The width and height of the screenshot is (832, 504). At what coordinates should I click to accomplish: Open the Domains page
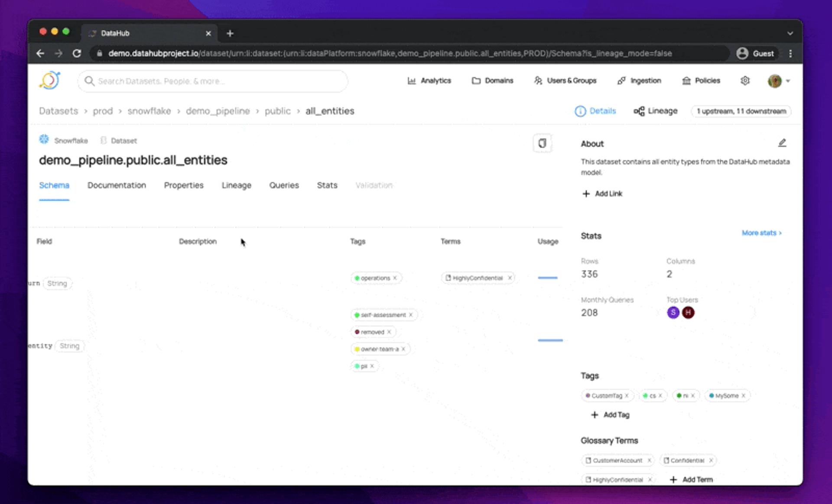[492, 81]
